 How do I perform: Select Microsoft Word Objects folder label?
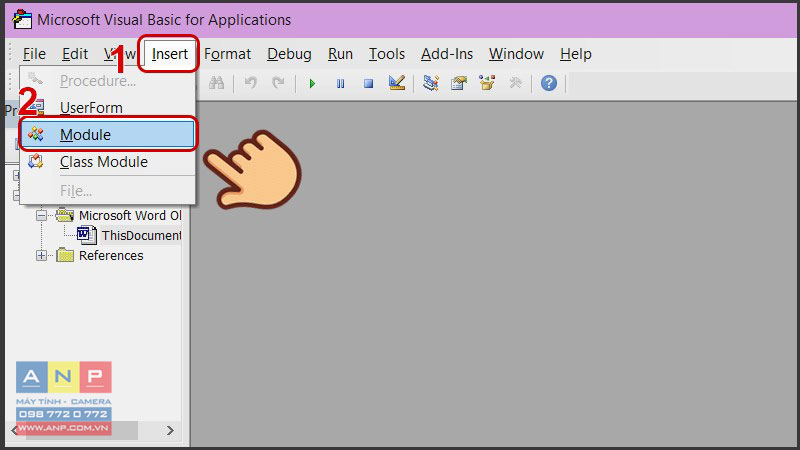coord(130,215)
